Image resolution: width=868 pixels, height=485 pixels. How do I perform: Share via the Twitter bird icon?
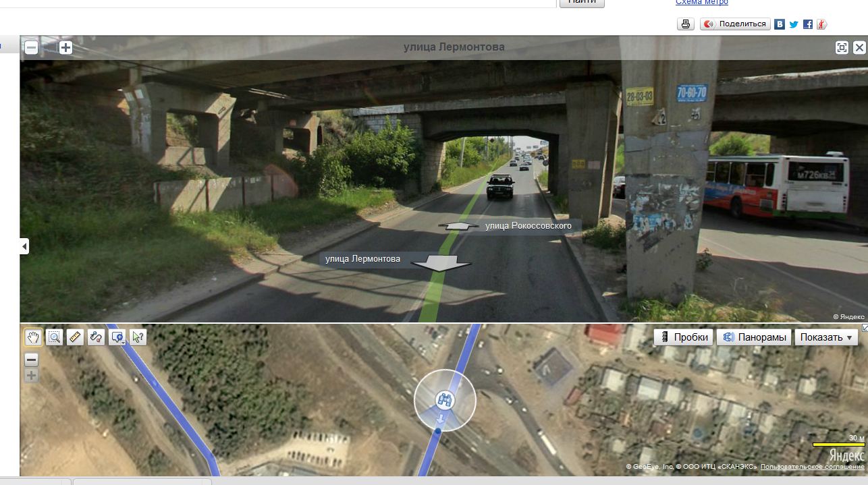794,24
